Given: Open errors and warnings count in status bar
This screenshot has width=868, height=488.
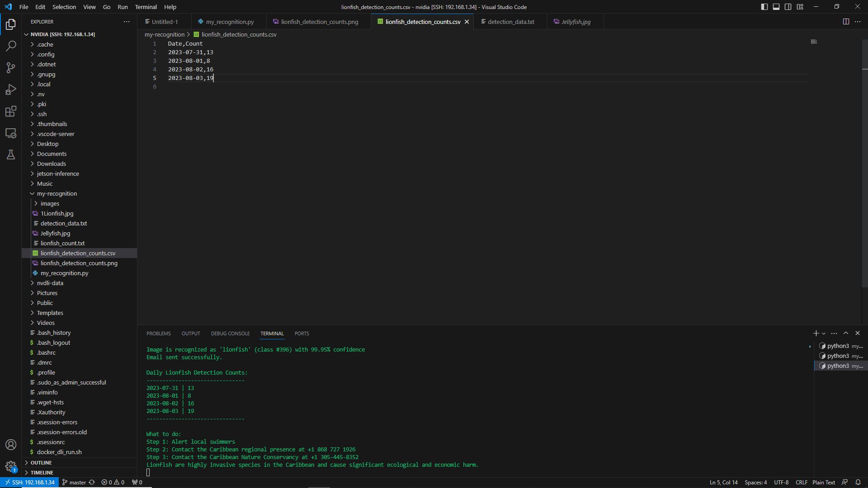Looking at the screenshot, I should coord(113,483).
